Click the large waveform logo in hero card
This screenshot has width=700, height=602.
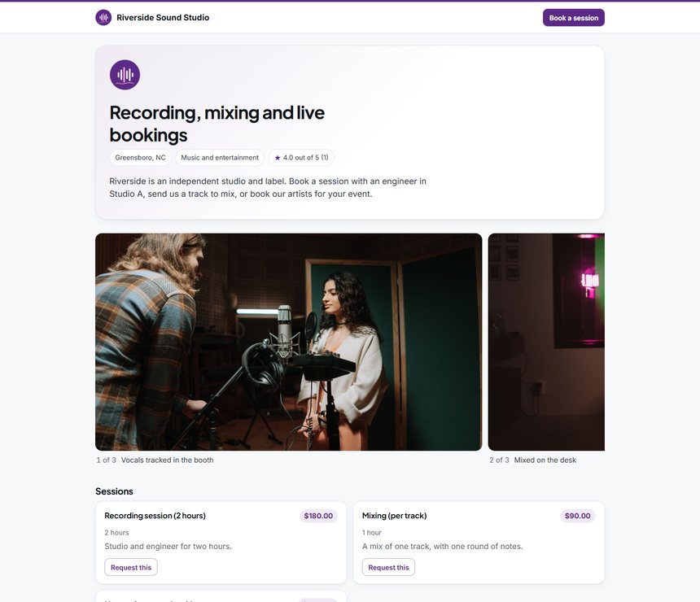[125, 75]
